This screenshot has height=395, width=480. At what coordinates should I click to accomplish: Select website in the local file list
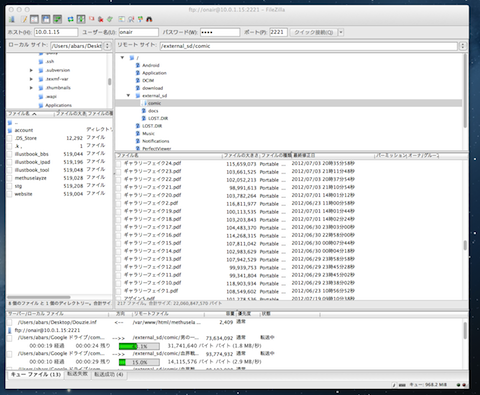pos(23,194)
